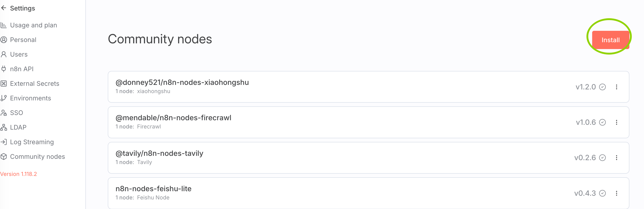Click the Community nodes cube icon
644x209 pixels.
tap(4, 157)
